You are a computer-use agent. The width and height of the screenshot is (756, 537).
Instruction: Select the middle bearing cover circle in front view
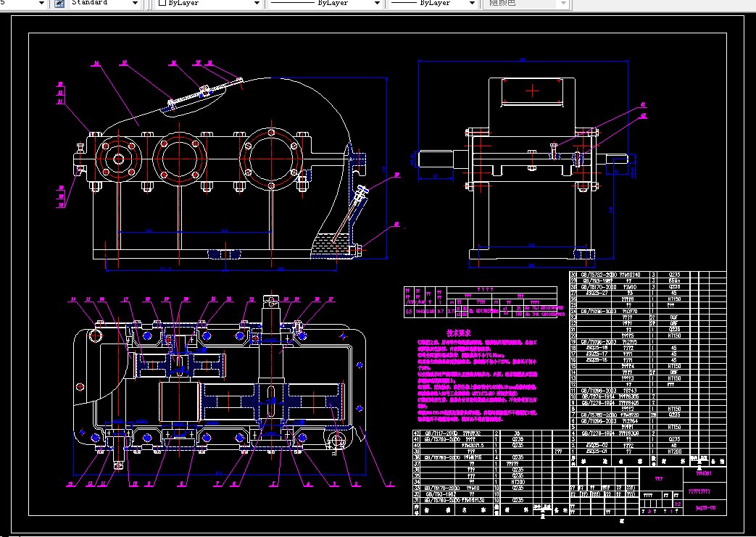179,159
